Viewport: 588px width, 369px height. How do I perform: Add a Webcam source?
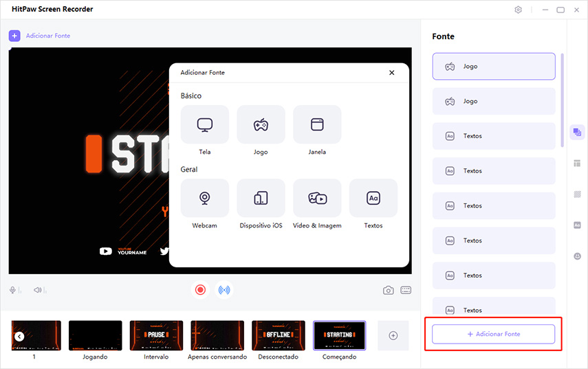pyautogui.click(x=205, y=198)
